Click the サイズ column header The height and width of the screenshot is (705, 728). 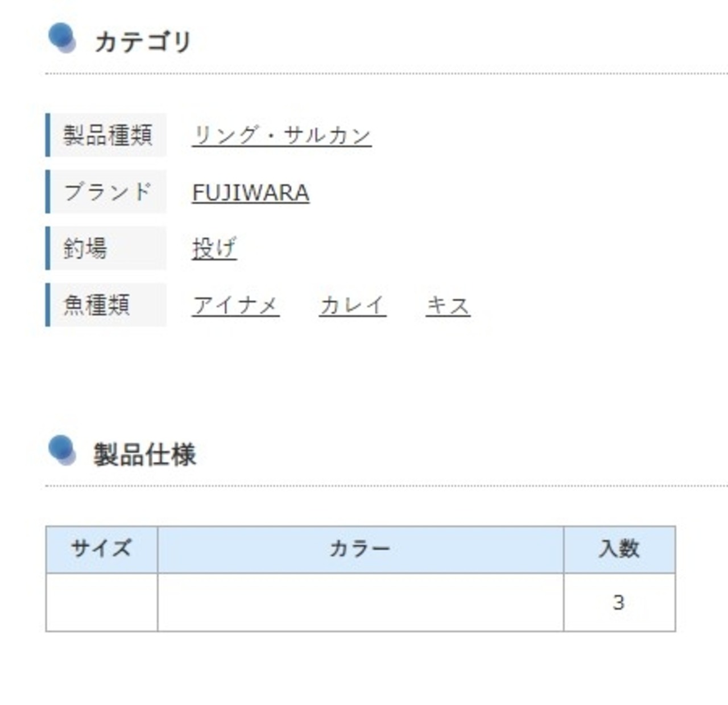pos(101,549)
